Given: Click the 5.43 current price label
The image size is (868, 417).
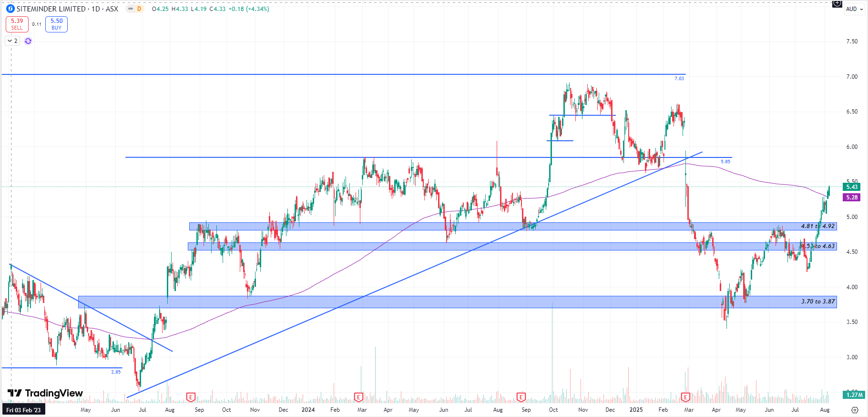Looking at the screenshot, I should coord(852,187).
